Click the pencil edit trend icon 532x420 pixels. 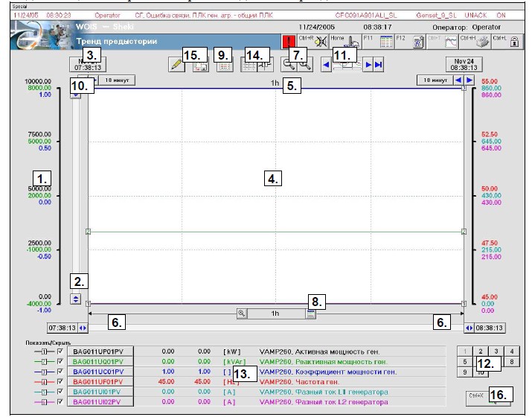click(x=176, y=65)
